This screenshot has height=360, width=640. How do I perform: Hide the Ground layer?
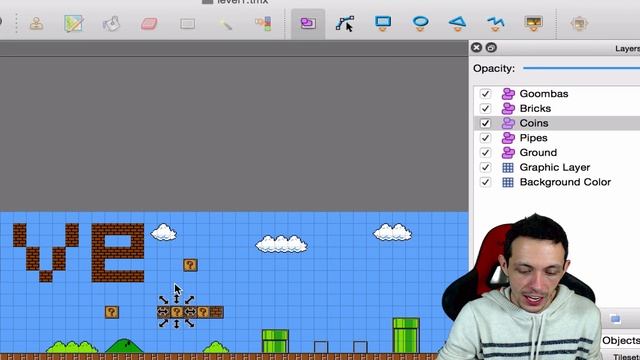tap(485, 153)
